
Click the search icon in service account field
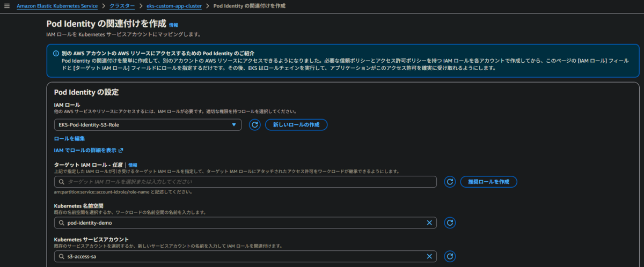click(62, 256)
